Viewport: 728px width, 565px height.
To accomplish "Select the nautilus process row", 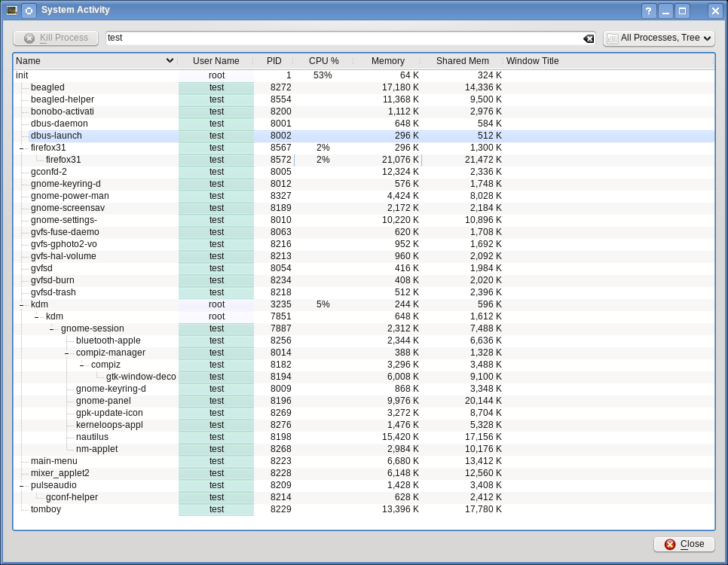I will pyautogui.click(x=92, y=437).
